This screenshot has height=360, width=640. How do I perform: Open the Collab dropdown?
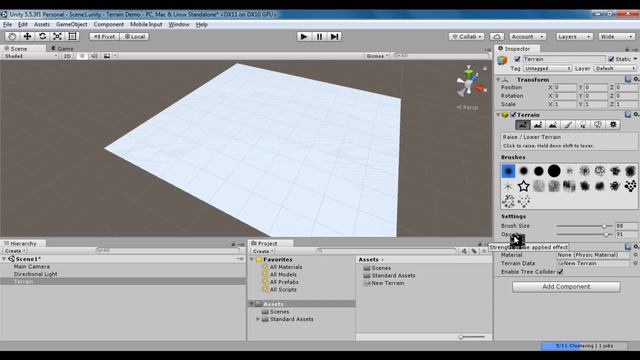[467, 36]
